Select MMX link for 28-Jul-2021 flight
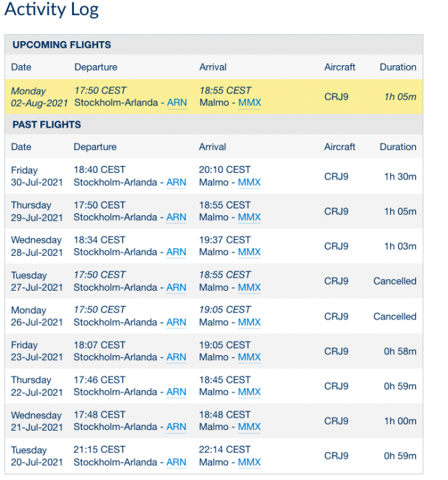The width and height of the screenshot is (448, 480). pos(249,252)
